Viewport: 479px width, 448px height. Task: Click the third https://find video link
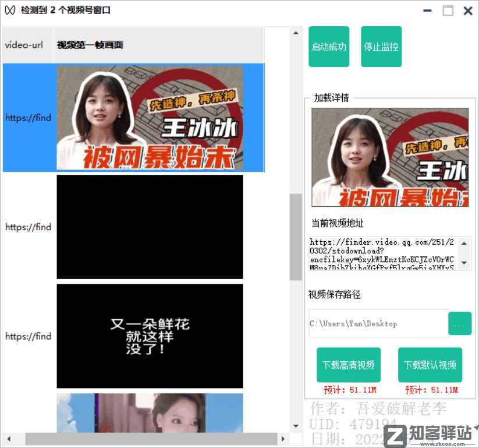pyautogui.click(x=28, y=336)
